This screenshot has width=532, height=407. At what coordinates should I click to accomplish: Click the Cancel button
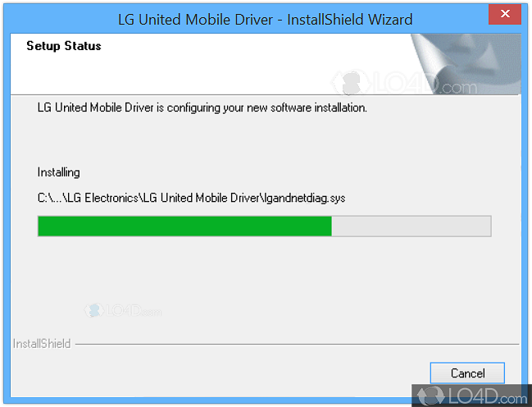pos(467,373)
